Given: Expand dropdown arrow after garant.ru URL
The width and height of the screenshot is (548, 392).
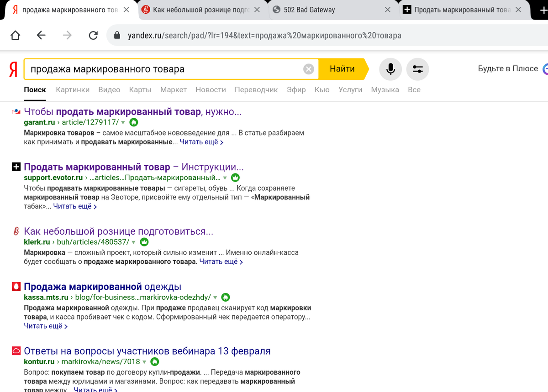Looking at the screenshot, I should click(123, 123).
